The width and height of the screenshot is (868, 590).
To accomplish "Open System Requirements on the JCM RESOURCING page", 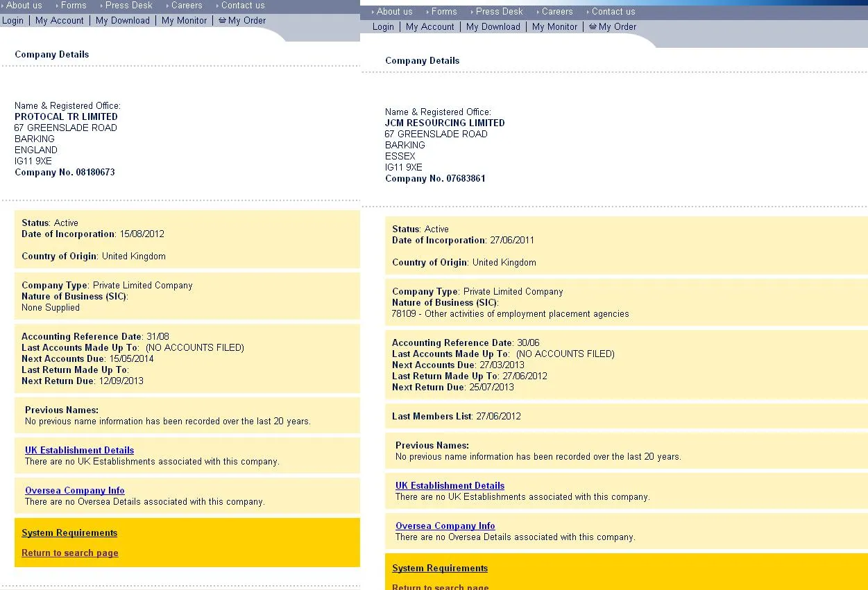I will [440, 569].
